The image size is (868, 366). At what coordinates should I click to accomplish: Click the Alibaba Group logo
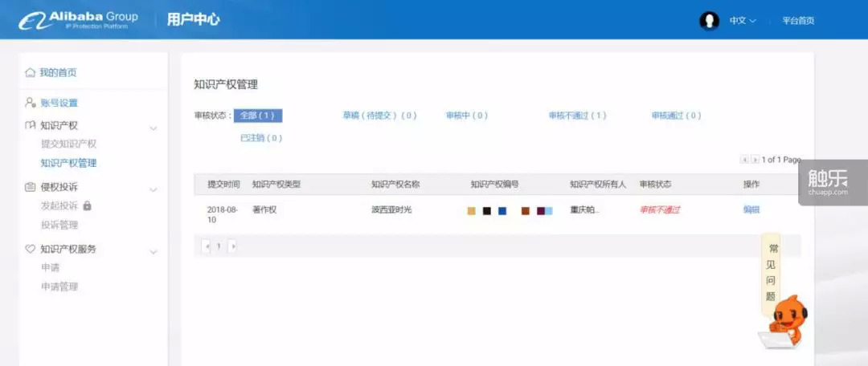click(x=78, y=20)
